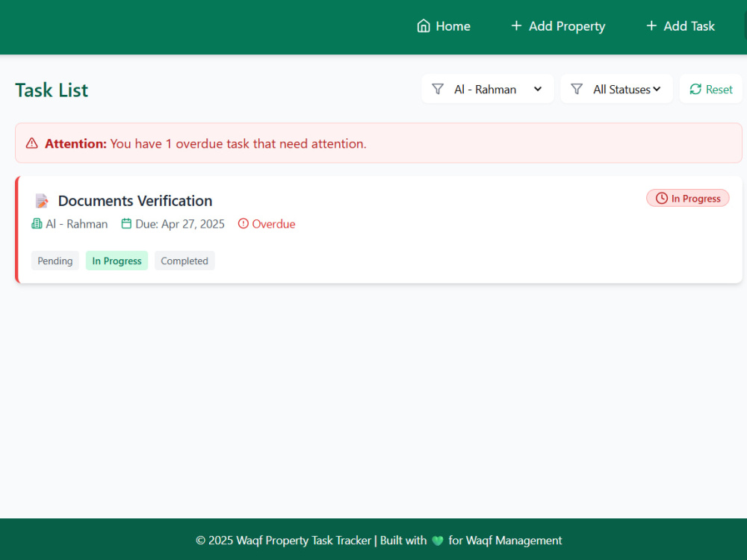Reset the task filters
This screenshot has height=560, width=747.
pos(710,89)
